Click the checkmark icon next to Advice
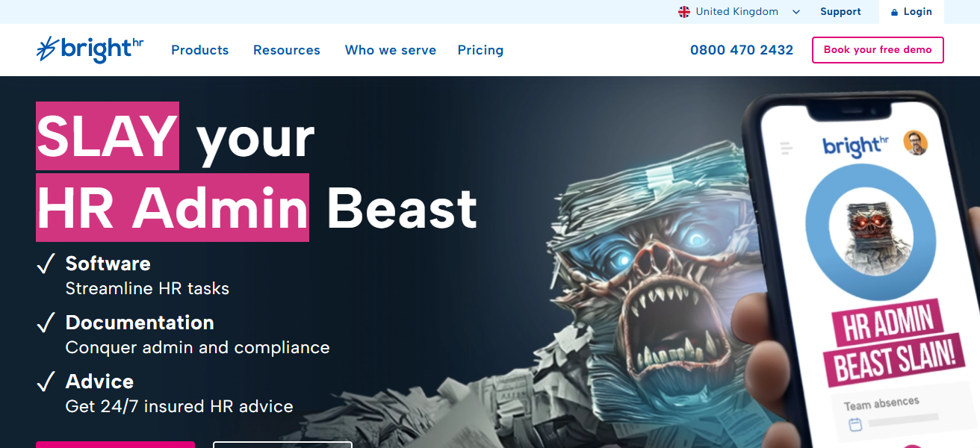The height and width of the screenshot is (448, 980). [x=46, y=382]
